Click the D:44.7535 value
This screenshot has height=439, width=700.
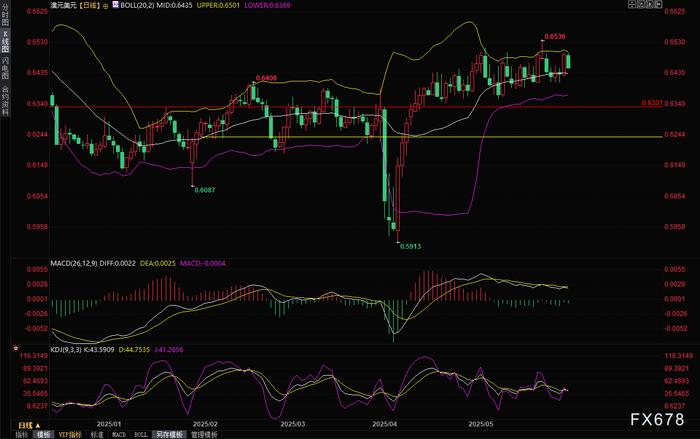(134, 350)
